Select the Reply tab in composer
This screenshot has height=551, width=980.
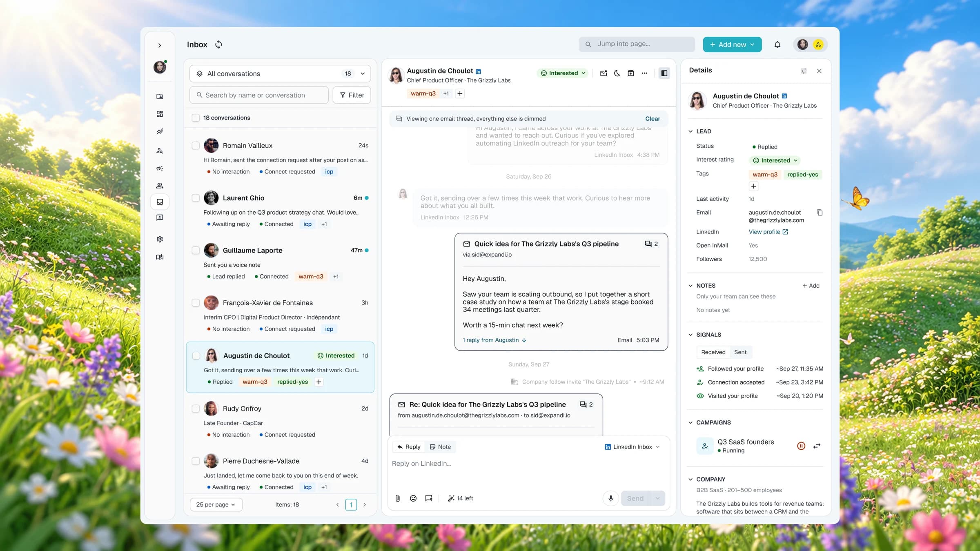coord(409,447)
